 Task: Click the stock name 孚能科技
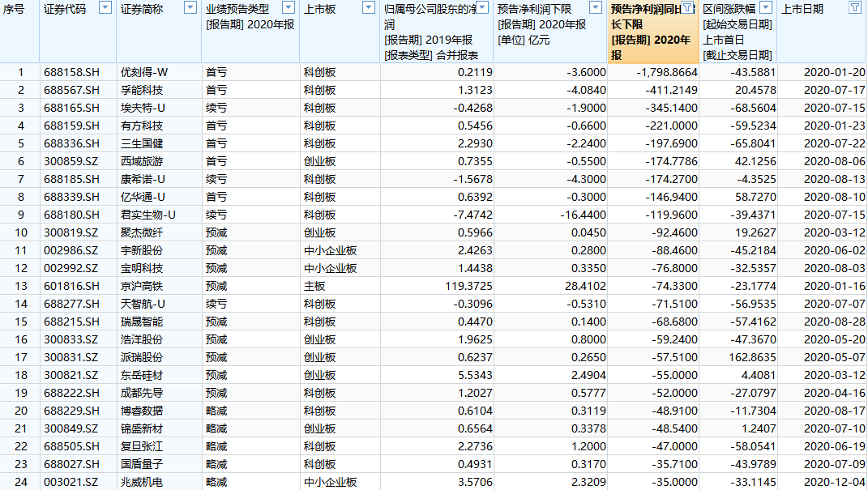coord(142,90)
